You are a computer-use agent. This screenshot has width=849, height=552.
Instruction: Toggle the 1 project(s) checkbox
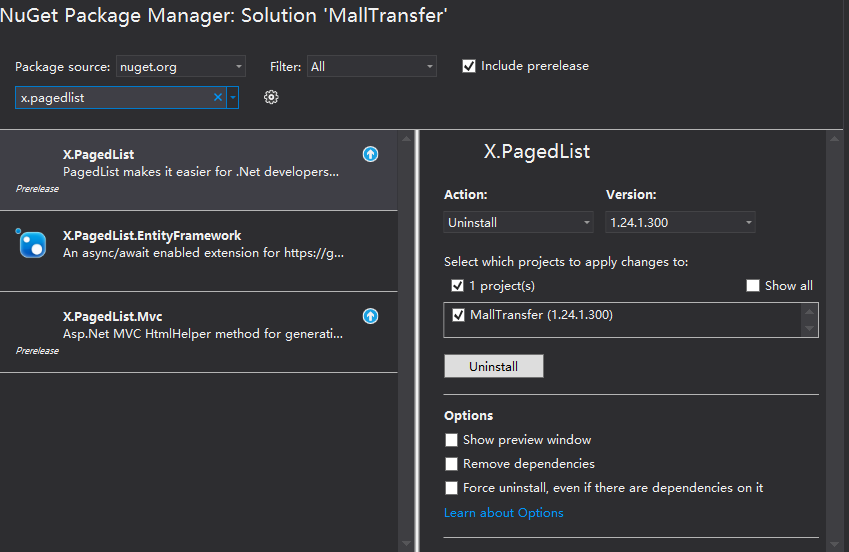pyautogui.click(x=458, y=285)
